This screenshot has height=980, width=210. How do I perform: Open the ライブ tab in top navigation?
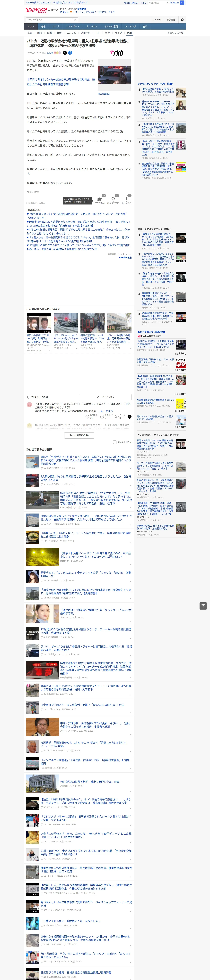click(x=56, y=26)
